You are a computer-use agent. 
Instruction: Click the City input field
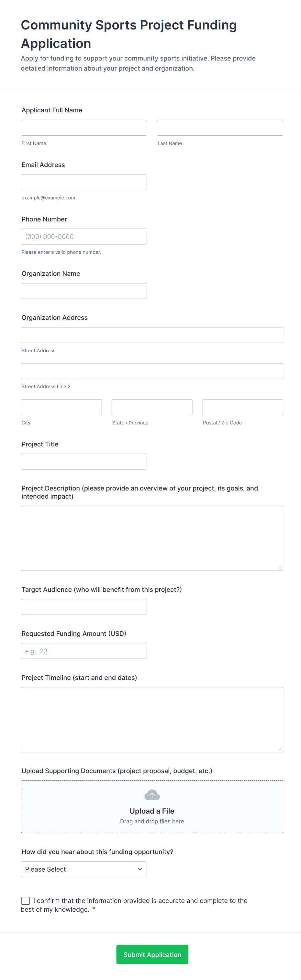(x=61, y=407)
